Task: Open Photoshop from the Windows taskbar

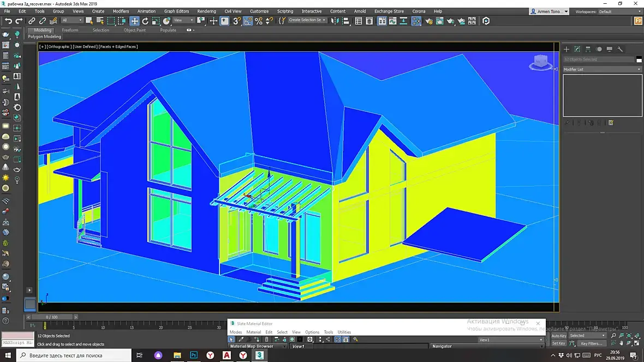Action: tap(194, 355)
